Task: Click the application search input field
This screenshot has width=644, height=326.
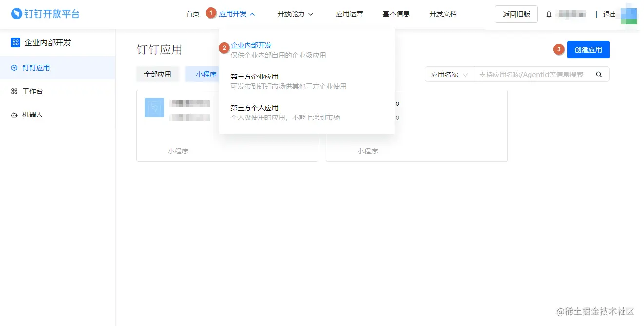Action: click(x=531, y=74)
